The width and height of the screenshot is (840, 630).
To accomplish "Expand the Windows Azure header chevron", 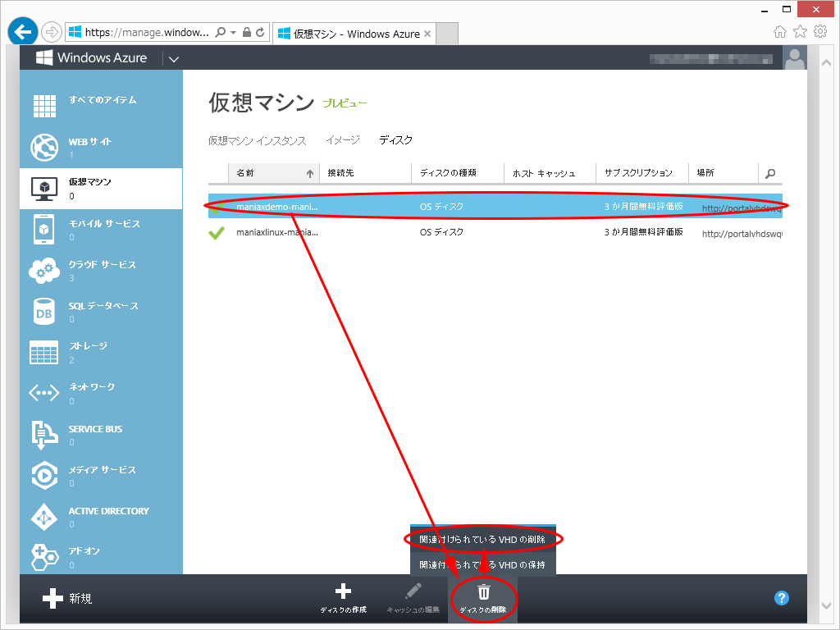I will [x=174, y=58].
